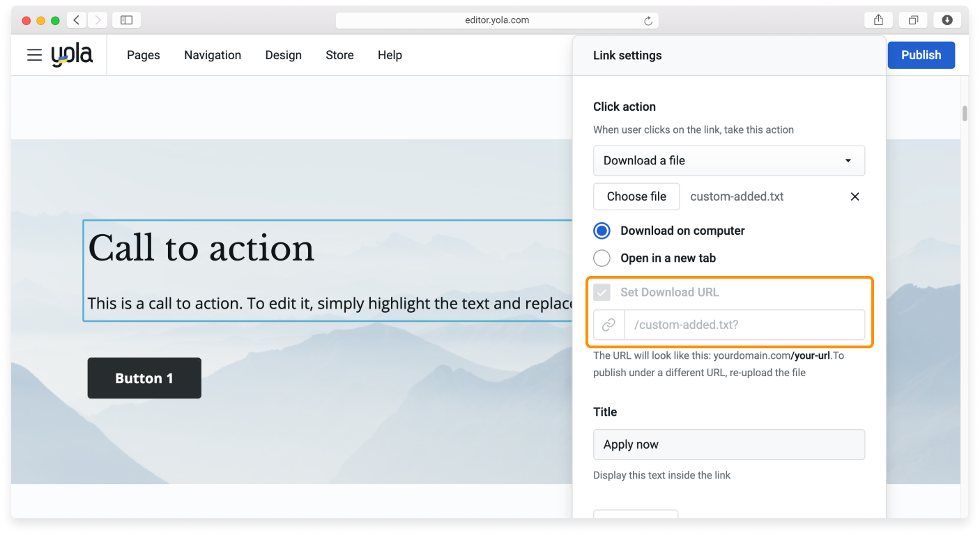Click the Button 1 element on canvas

[144, 378]
